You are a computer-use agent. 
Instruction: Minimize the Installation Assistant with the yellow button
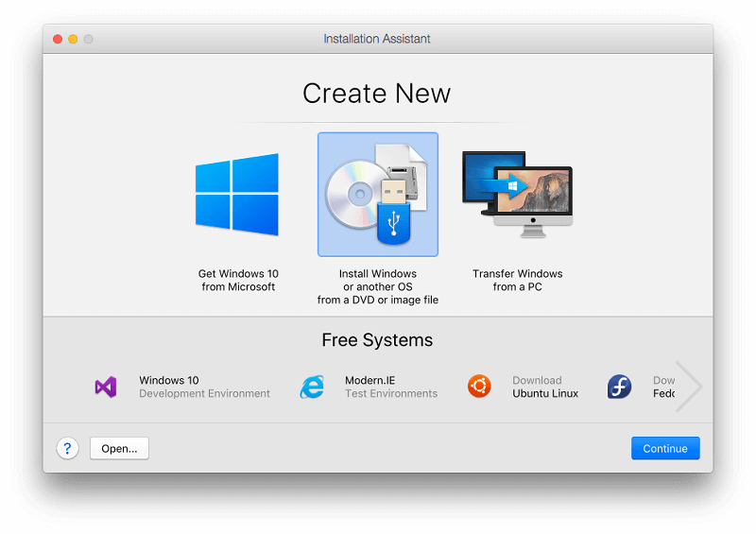pos(73,39)
